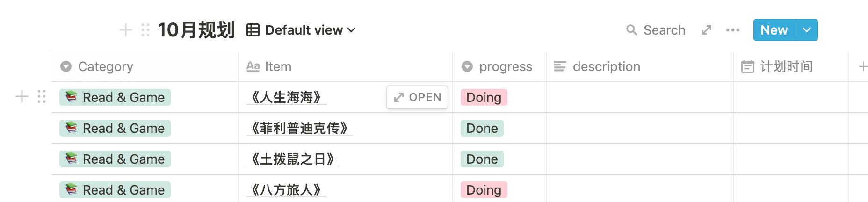Click the table view icon beside Default view
The width and height of the screenshot is (868, 202).
click(x=253, y=30)
